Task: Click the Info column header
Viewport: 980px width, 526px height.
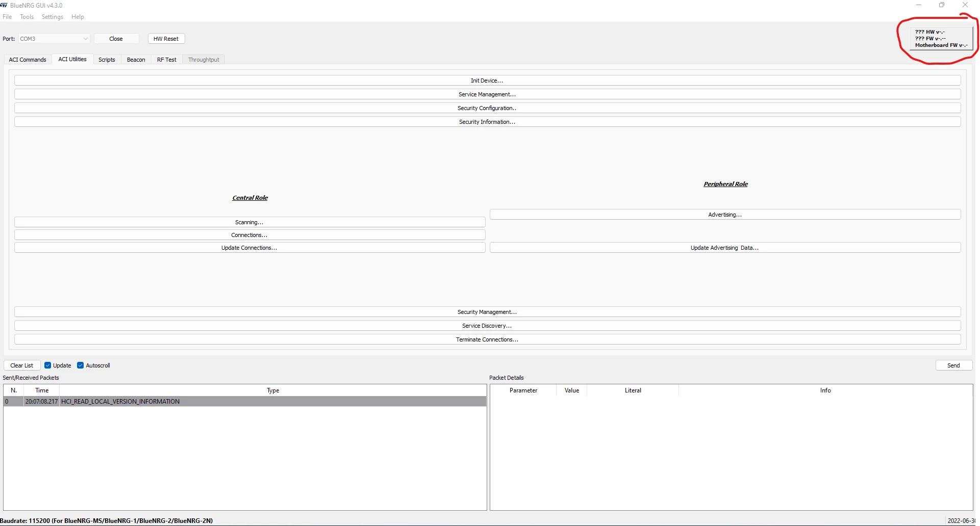Action: pyautogui.click(x=825, y=390)
